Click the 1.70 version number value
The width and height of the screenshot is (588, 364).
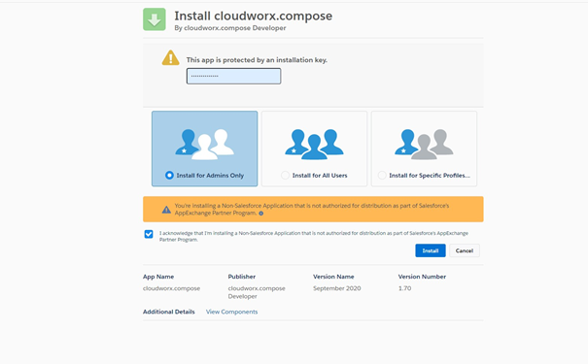click(404, 288)
